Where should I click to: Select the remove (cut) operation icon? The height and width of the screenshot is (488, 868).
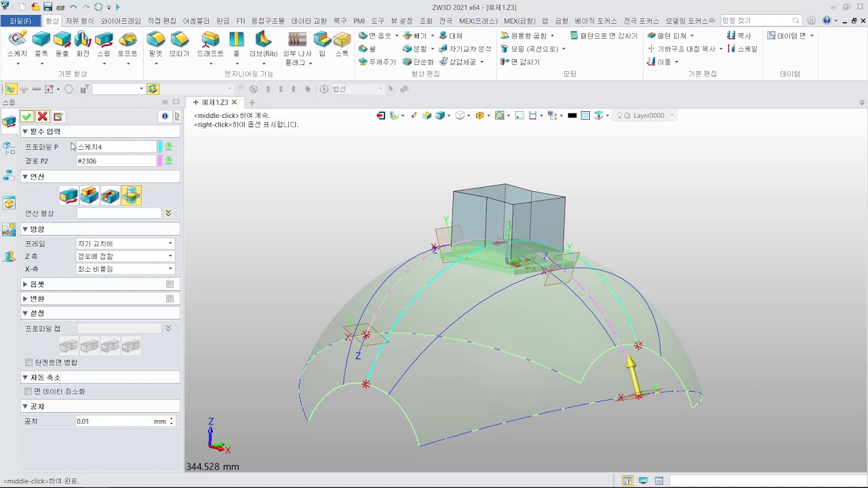[x=111, y=196]
